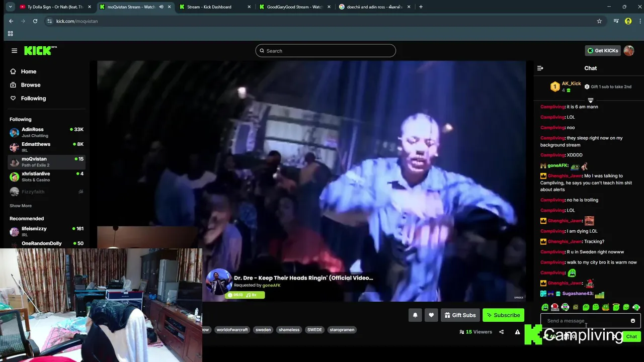
Task: Click Sugashane43 username in chat
Action: point(578,294)
